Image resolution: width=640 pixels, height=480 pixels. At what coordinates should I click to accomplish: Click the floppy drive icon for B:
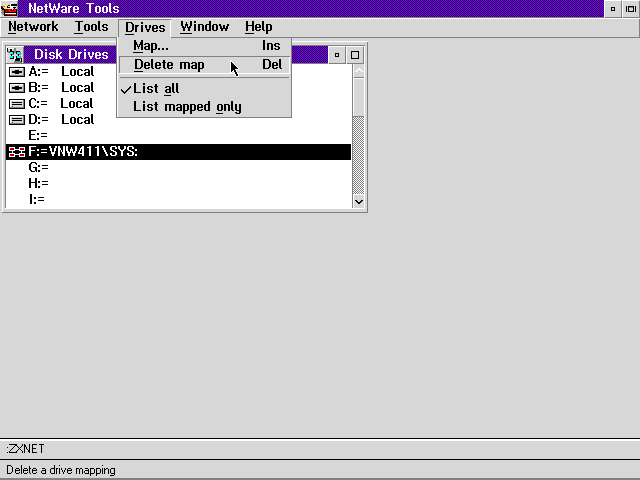tap(17, 88)
